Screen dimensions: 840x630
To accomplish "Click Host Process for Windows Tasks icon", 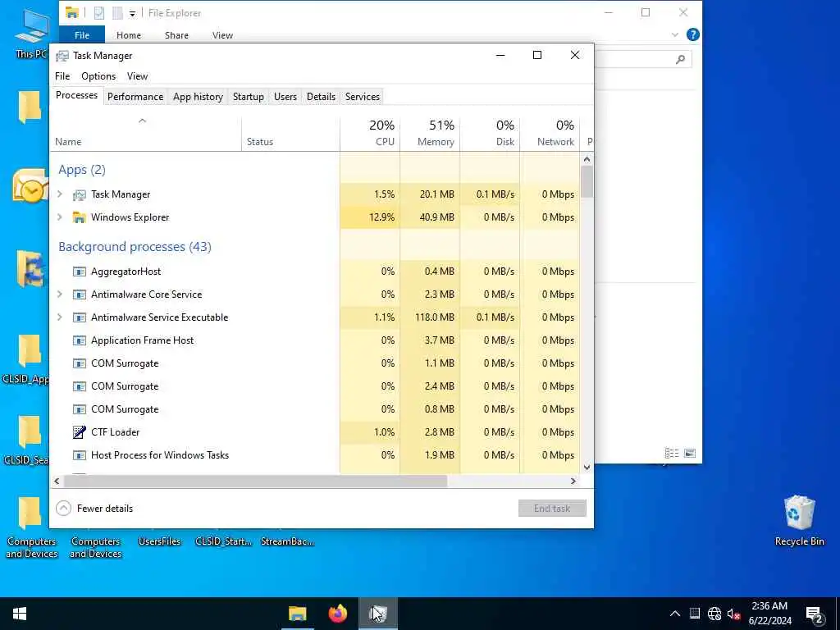I will tap(80, 455).
